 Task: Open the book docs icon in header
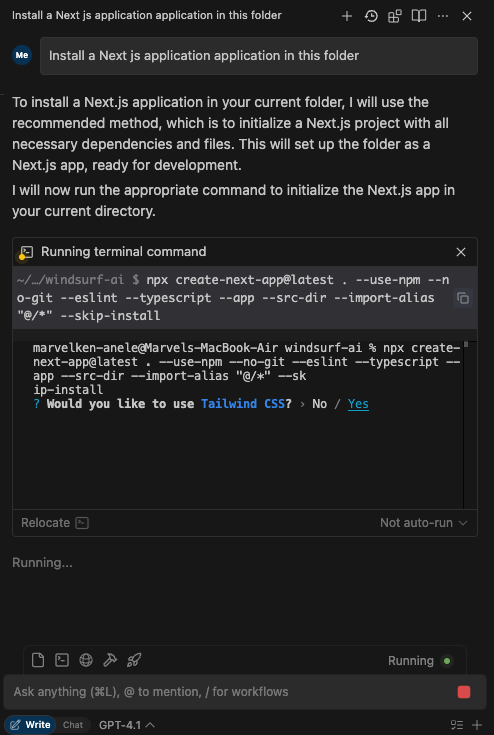pyautogui.click(x=419, y=16)
